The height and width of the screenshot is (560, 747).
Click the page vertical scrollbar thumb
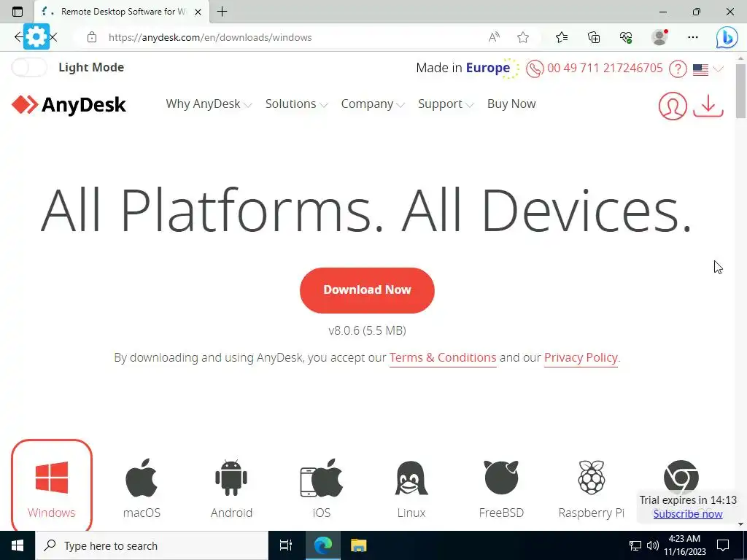pyautogui.click(x=741, y=90)
